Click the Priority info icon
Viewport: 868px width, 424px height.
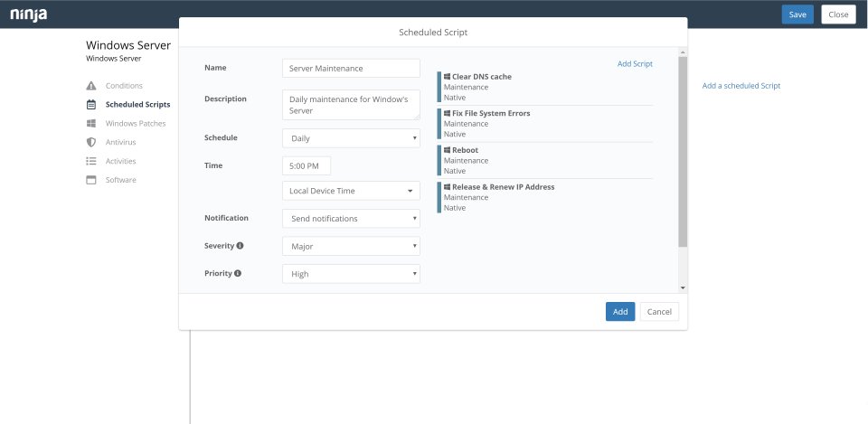tap(238, 273)
